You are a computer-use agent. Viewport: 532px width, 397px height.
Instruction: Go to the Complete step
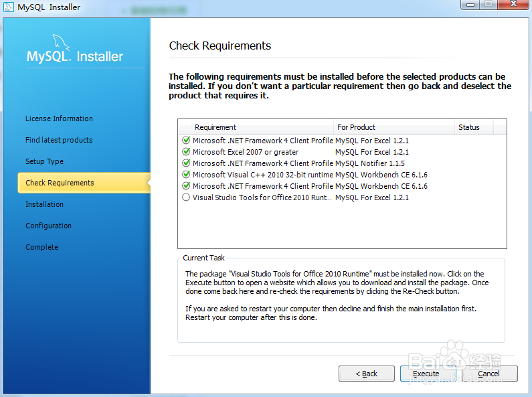[41, 247]
